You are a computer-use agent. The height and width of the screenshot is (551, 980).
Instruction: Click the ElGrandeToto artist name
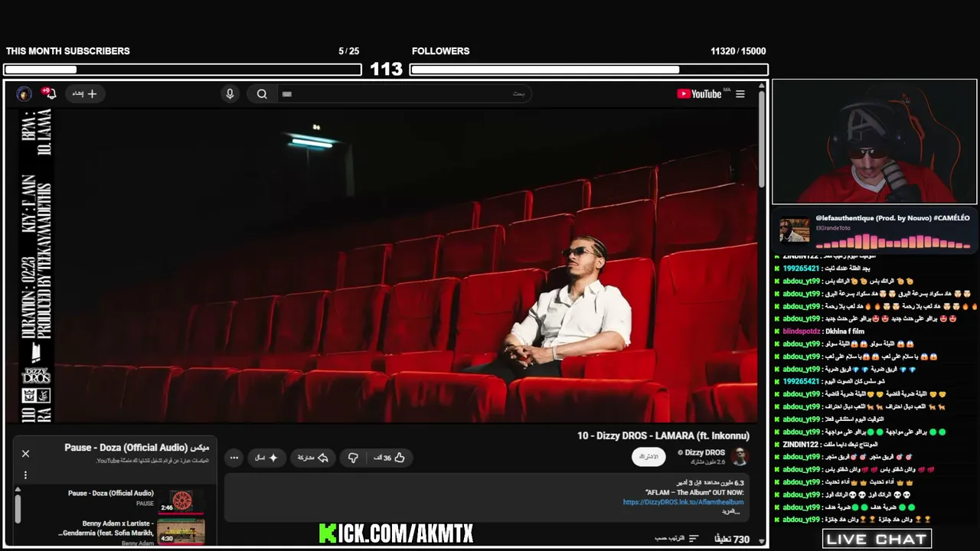(x=834, y=228)
